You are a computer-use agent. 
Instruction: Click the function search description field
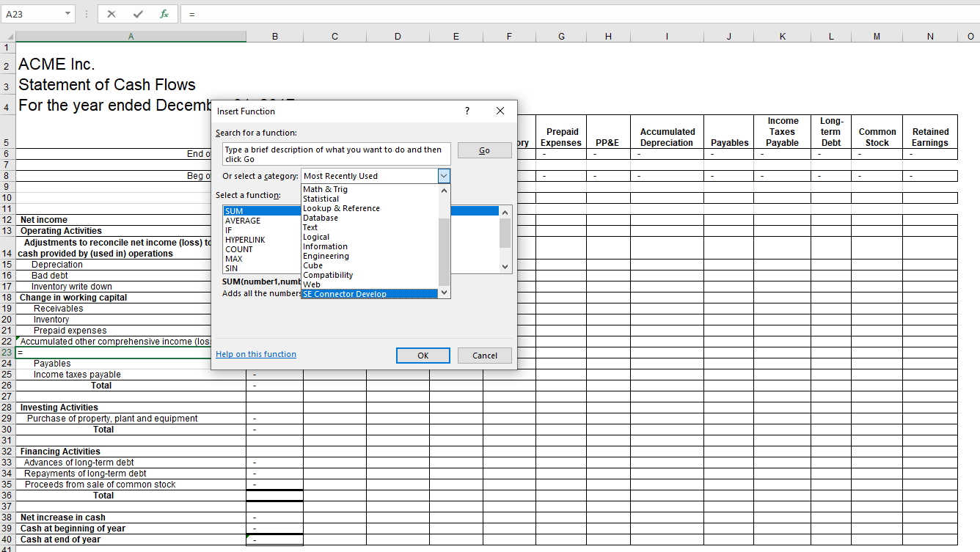tap(334, 154)
